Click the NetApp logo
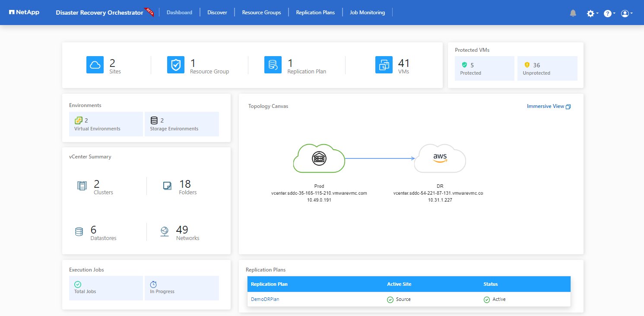 point(24,13)
